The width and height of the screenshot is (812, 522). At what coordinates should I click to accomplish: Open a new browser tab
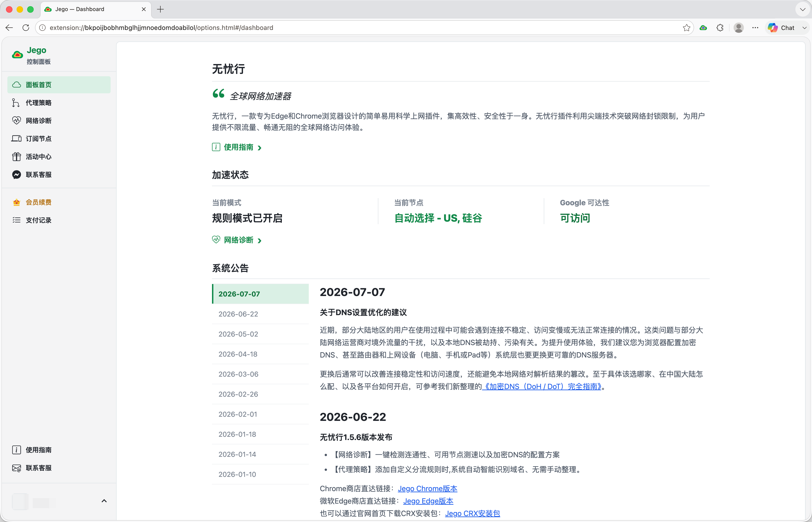click(160, 9)
